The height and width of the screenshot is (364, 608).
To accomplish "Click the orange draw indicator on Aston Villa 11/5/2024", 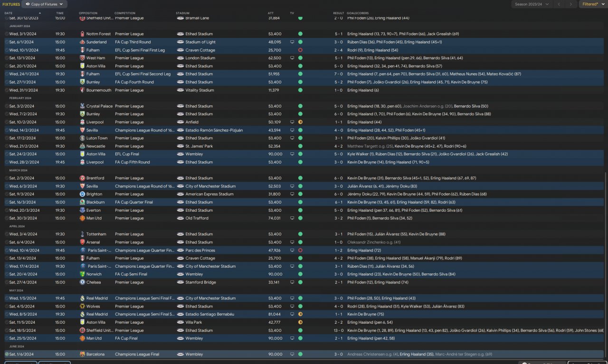I will click(x=300, y=322).
